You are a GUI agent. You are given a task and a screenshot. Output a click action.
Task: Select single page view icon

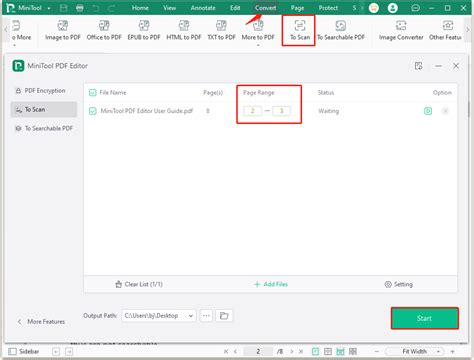(x=315, y=351)
